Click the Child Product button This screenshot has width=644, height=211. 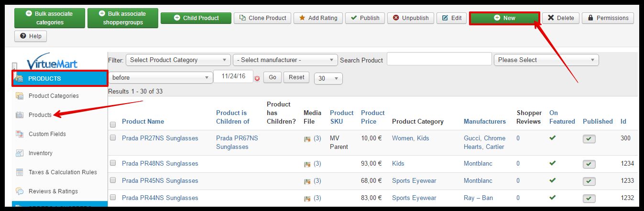tap(196, 18)
